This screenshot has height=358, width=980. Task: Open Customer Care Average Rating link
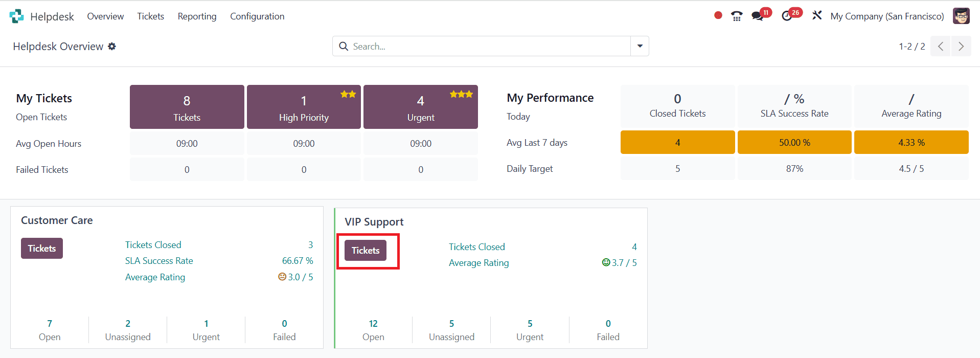pos(155,277)
